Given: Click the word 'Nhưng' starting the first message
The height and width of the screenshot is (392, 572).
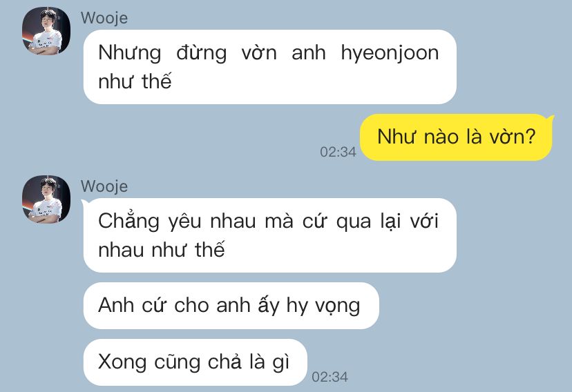Looking at the screenshot, I should (129, 54).
